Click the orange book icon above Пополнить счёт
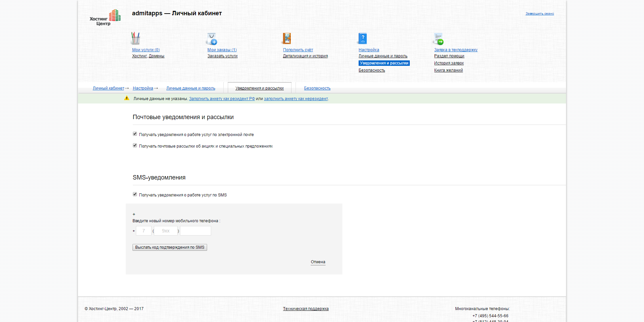 [287, 38]
